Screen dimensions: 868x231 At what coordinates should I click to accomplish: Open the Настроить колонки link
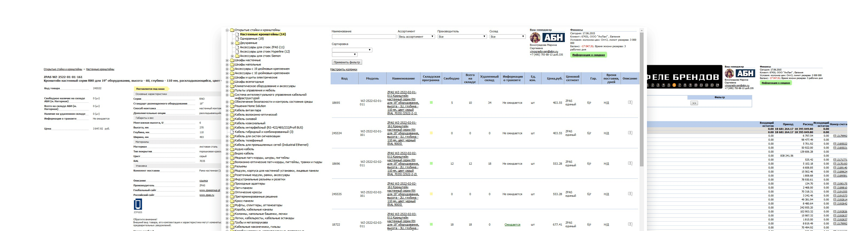point(344,70)
